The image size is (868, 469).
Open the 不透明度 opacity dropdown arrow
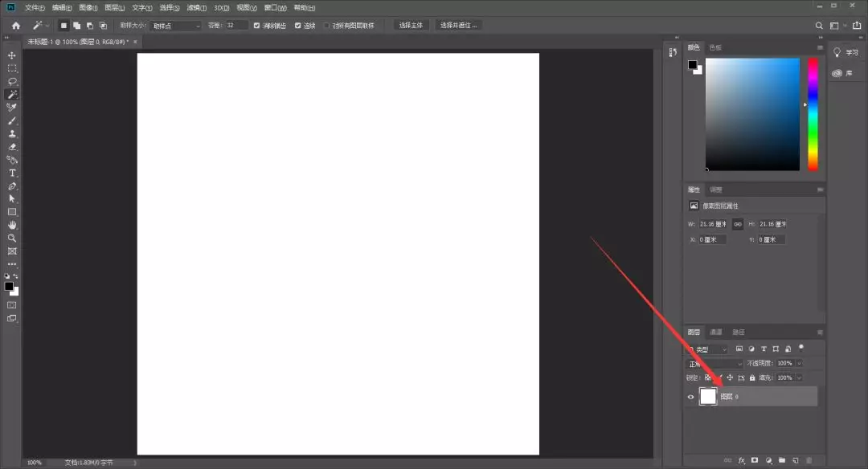[799, 364]
